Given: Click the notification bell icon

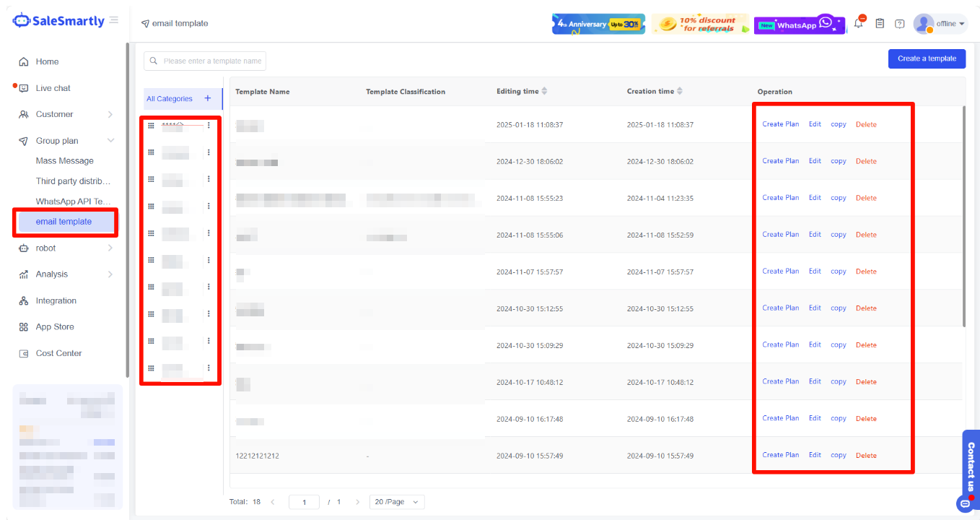Looking at the screenshot, I should coord(858,23).
